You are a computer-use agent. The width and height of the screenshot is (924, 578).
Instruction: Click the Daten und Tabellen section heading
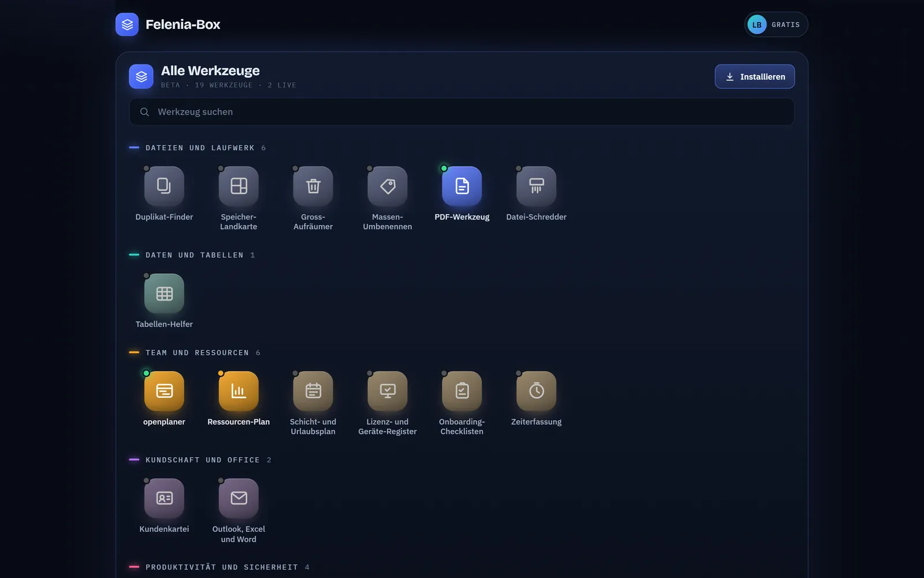point(195,255)
